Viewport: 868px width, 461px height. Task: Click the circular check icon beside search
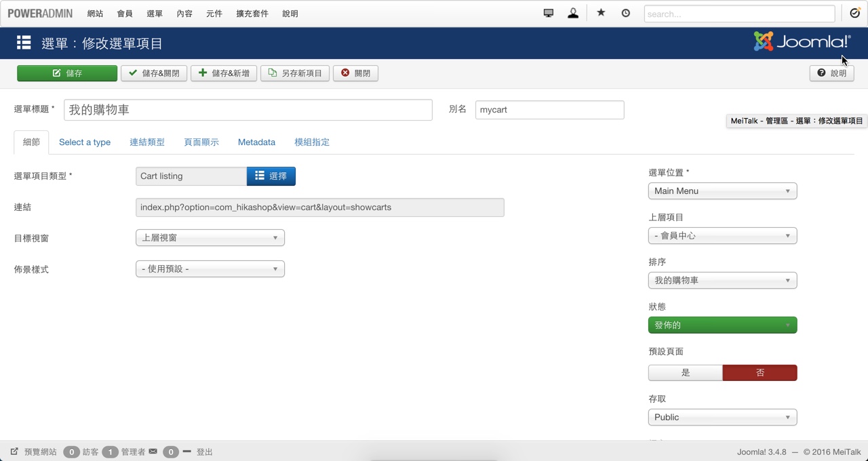(855, 13)
